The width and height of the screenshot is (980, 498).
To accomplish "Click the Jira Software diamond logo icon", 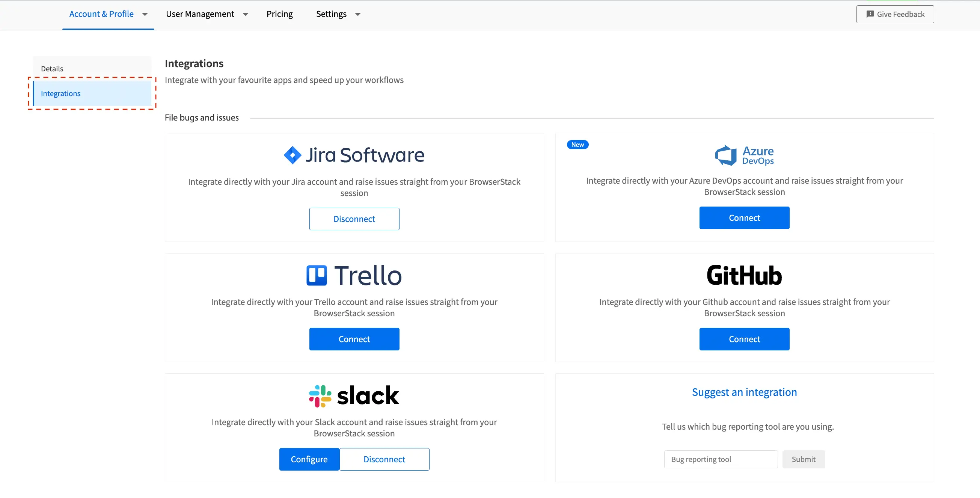I will coord(292,155).
